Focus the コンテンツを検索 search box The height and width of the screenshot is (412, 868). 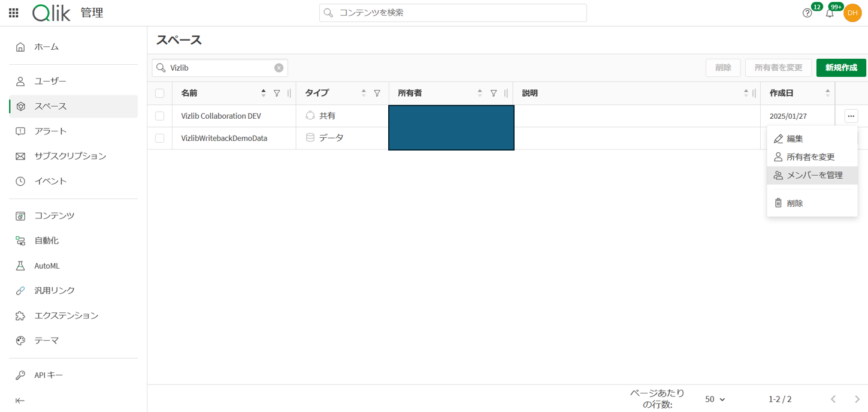(x=453, y=13)
